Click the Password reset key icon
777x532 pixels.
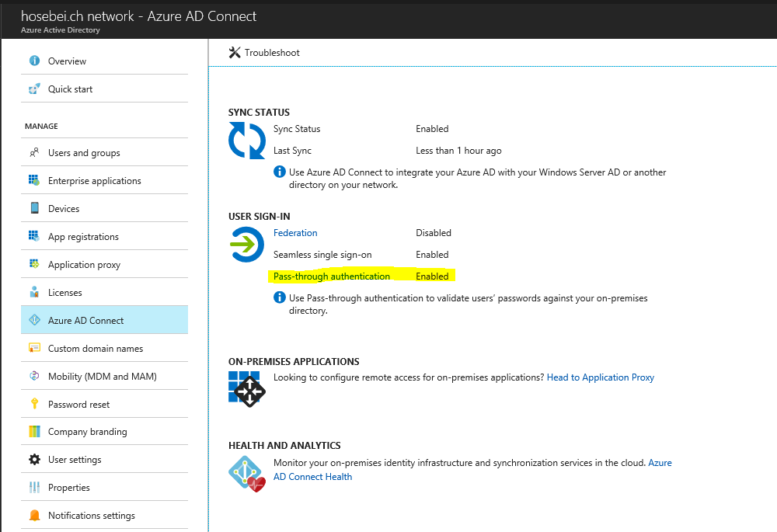point(34,404)
